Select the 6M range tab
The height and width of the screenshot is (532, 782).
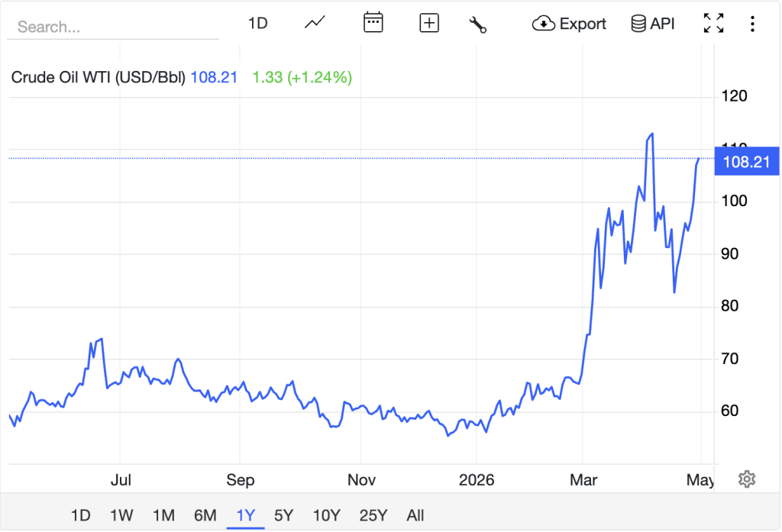(205, 515)
